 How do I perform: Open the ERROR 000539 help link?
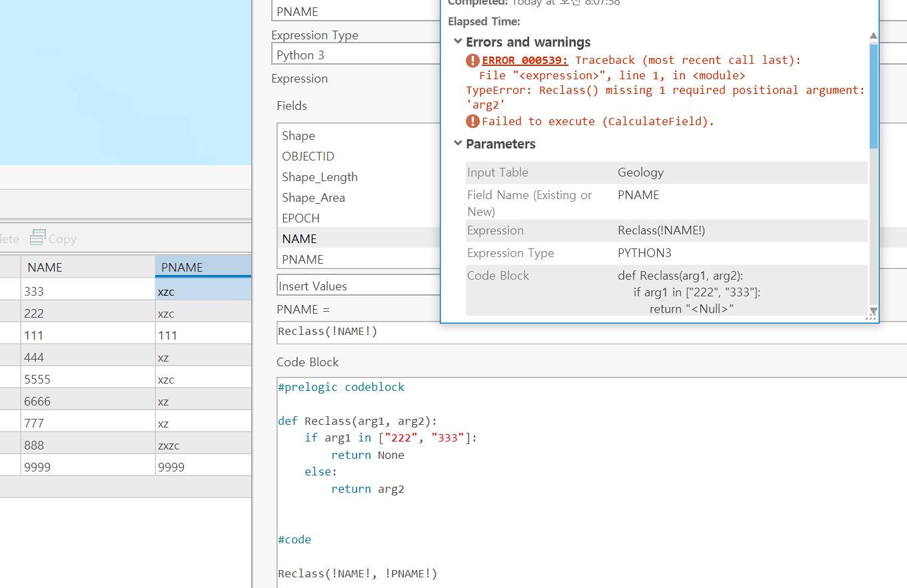pos(525,60)
